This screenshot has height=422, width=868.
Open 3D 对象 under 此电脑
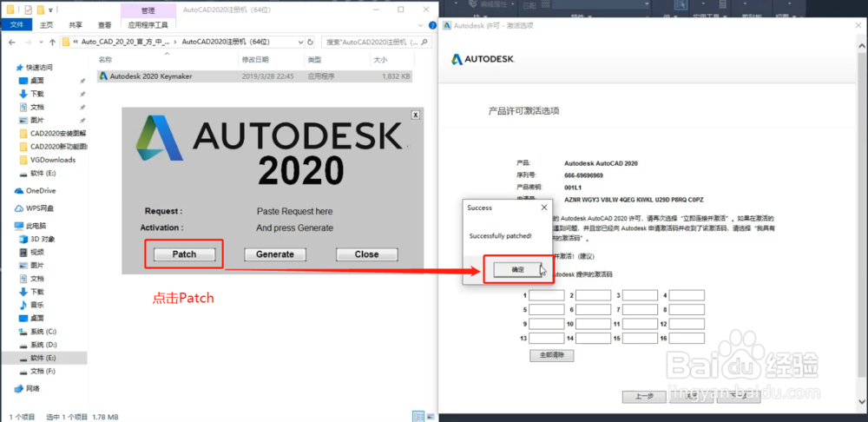(42, 240)
